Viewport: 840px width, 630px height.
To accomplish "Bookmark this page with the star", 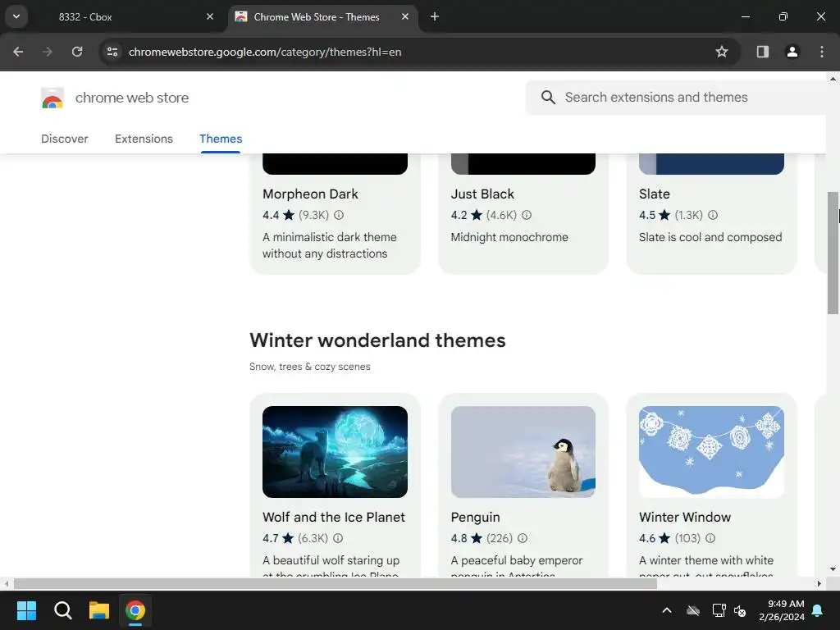I will (722, 52).
